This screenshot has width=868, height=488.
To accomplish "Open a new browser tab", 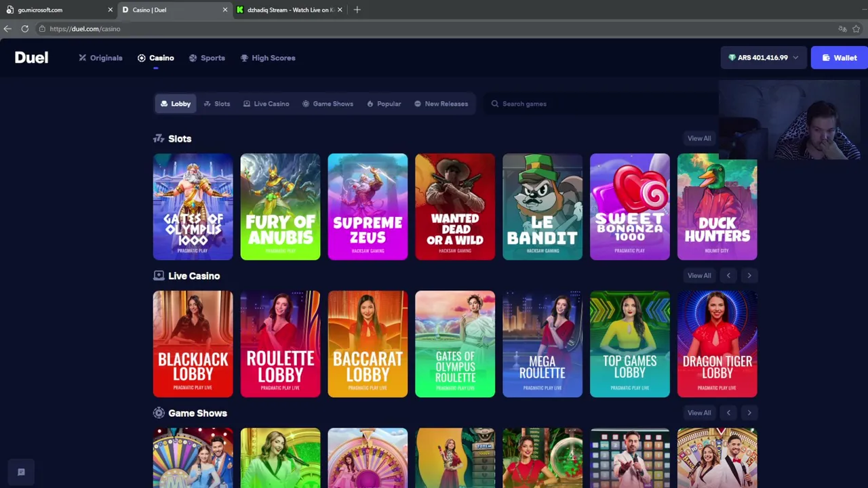I will coord(357,9).
